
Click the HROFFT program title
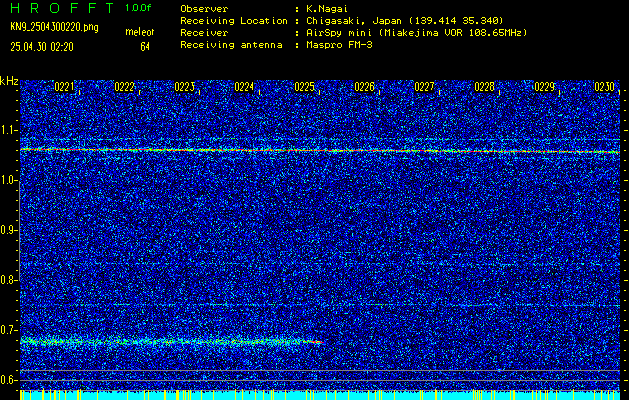[x=61, y=9]
